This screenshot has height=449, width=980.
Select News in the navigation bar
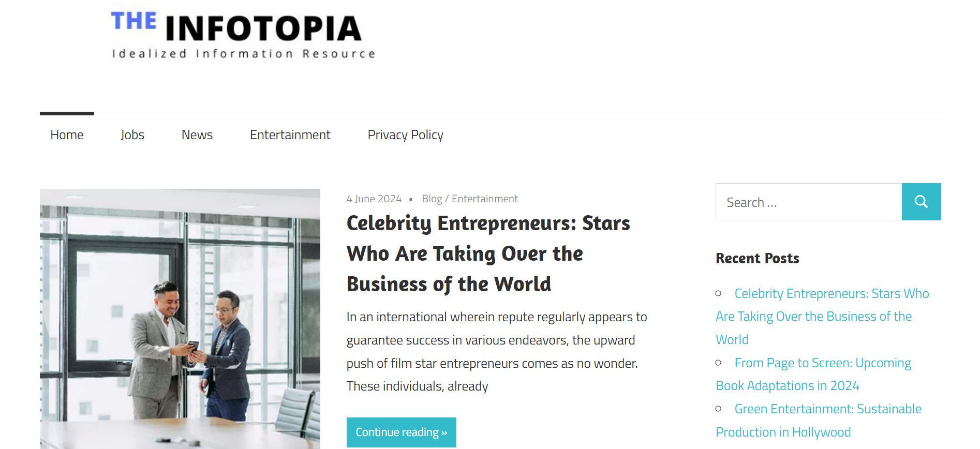click(x=197, y=135)
